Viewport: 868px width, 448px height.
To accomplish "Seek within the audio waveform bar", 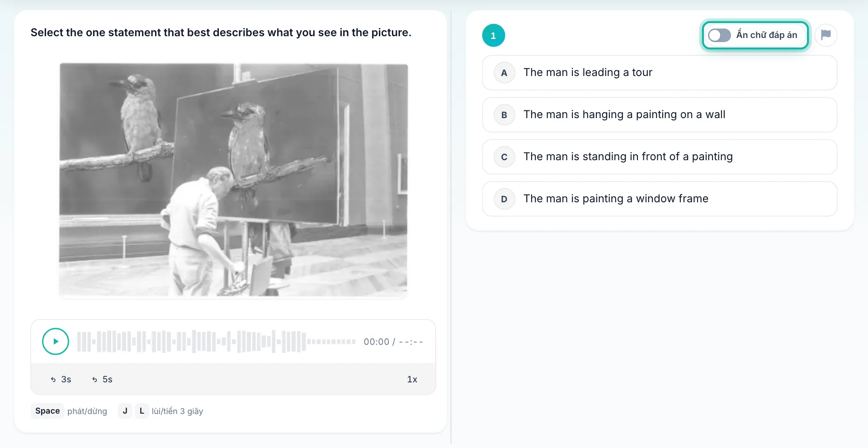I will click(x=216, y=342).
